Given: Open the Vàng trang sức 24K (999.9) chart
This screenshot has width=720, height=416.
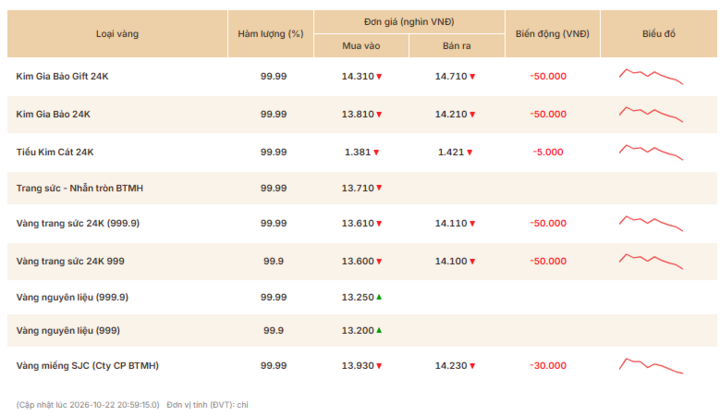Looking at the screenshot, I should tap(651, 223).
